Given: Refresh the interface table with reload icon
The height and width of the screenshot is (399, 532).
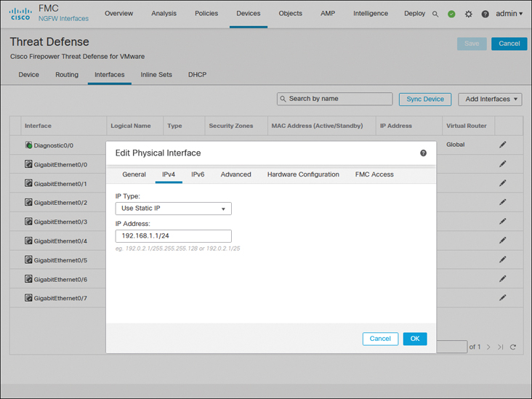Looking at the screenshot, I should pos(512,347).
